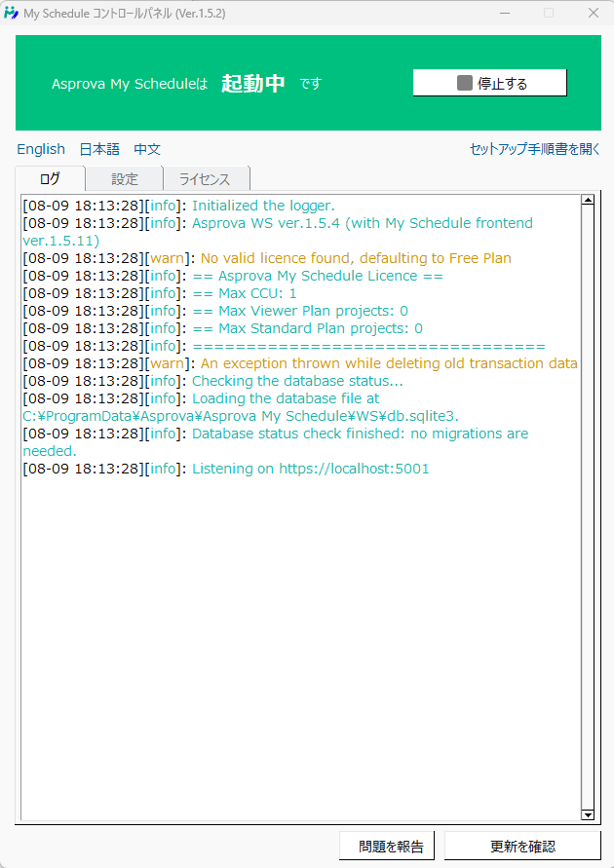Minimize the control panel window

pyautogui.click(x=504, y=13)
